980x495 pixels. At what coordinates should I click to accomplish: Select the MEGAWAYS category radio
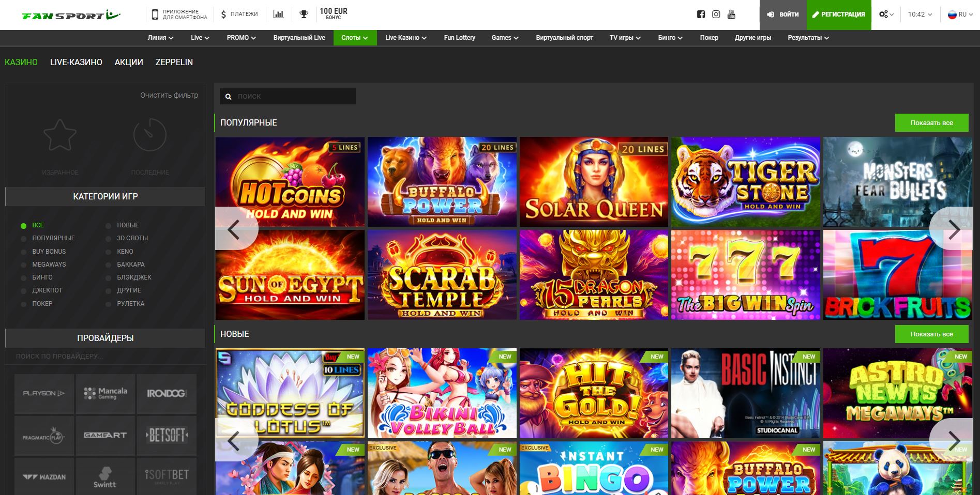[x=23, y=265]
